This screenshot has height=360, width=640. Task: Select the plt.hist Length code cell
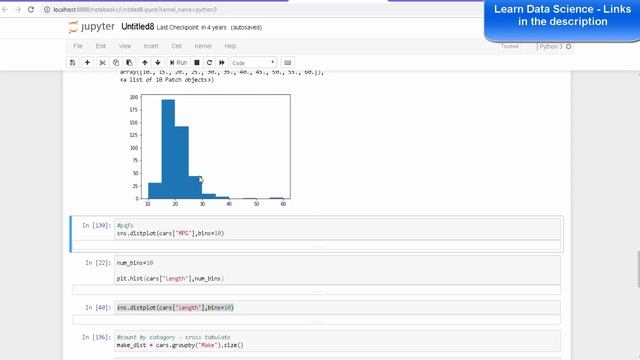338,270
